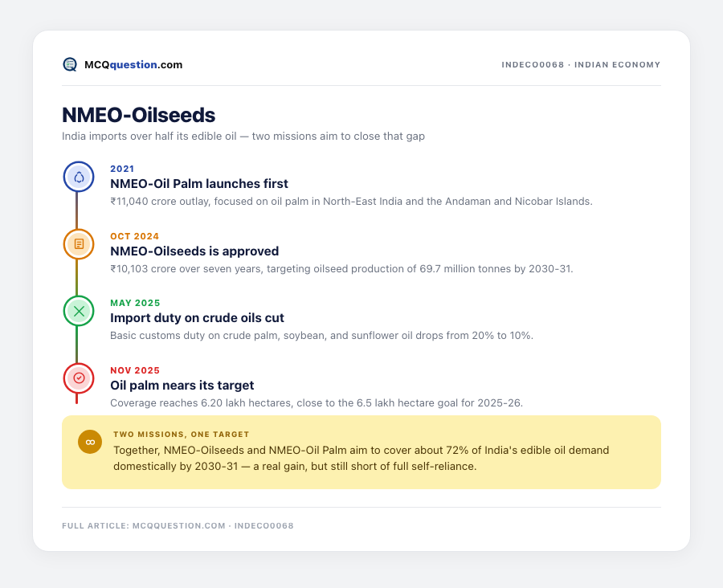Click the 'Two Missions, One Target' callout label

(182, 435)
